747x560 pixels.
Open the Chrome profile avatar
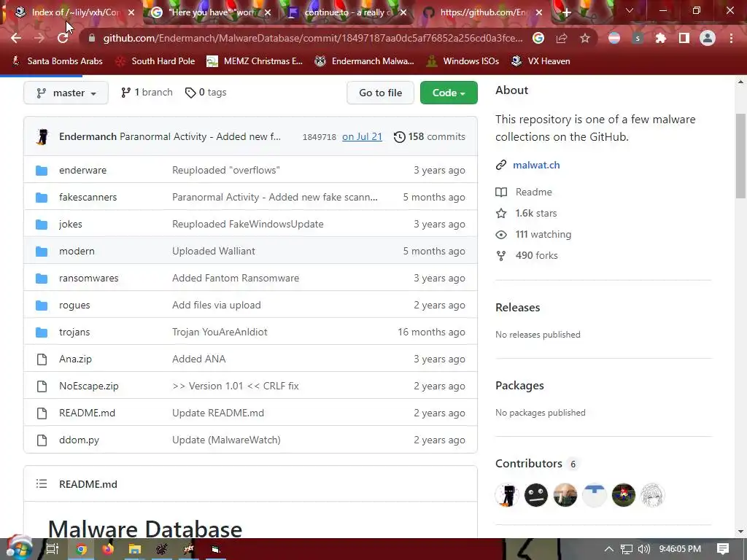[708, 38]
